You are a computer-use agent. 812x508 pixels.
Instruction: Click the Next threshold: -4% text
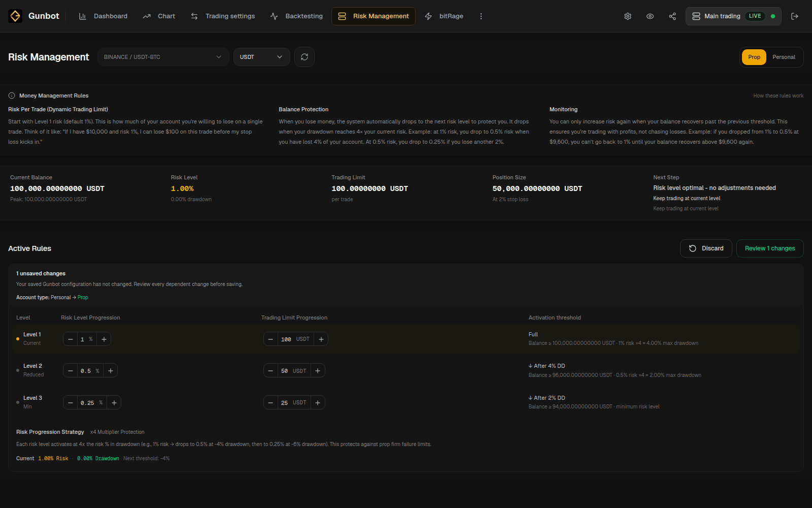coord(147,458)
